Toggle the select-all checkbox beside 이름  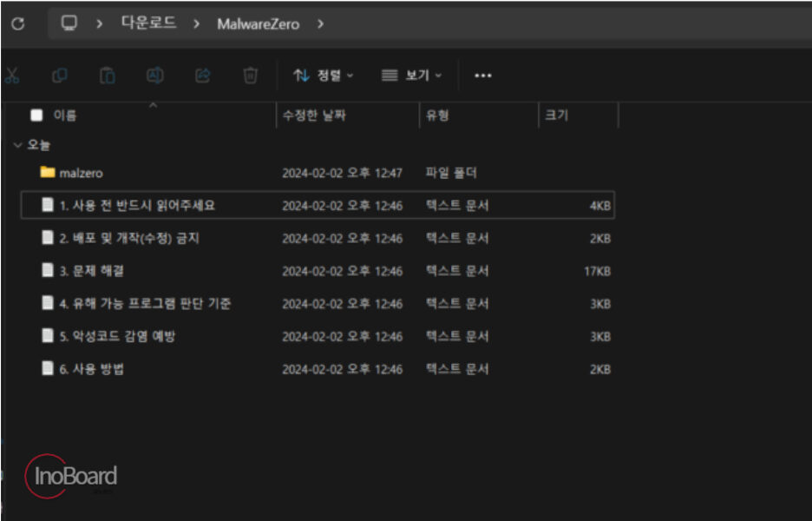[36, 115]
